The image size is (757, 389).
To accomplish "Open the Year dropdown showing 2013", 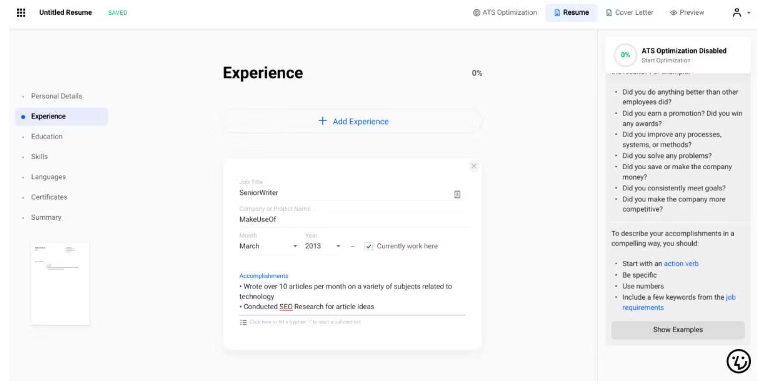I will (x=322, y=246).
